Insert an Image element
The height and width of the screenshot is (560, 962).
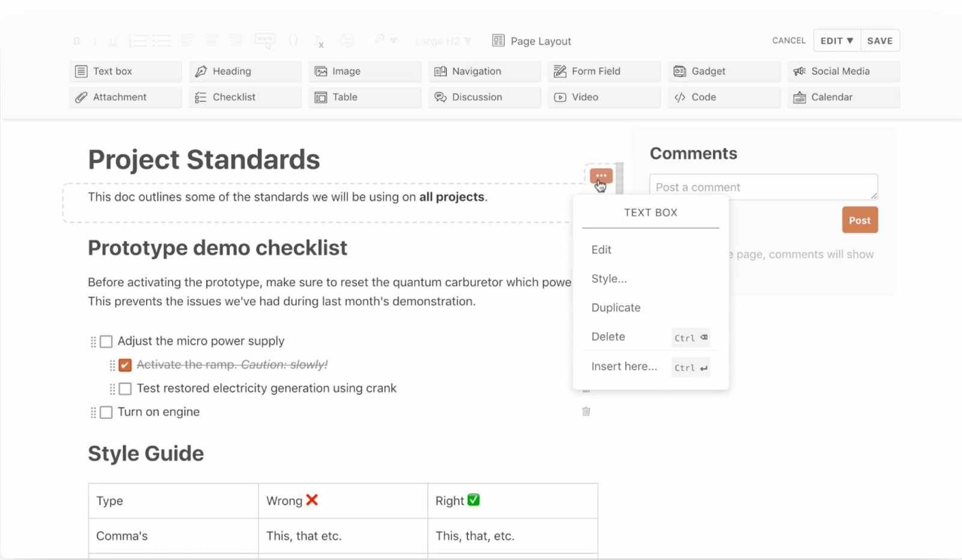coord(364,71)
